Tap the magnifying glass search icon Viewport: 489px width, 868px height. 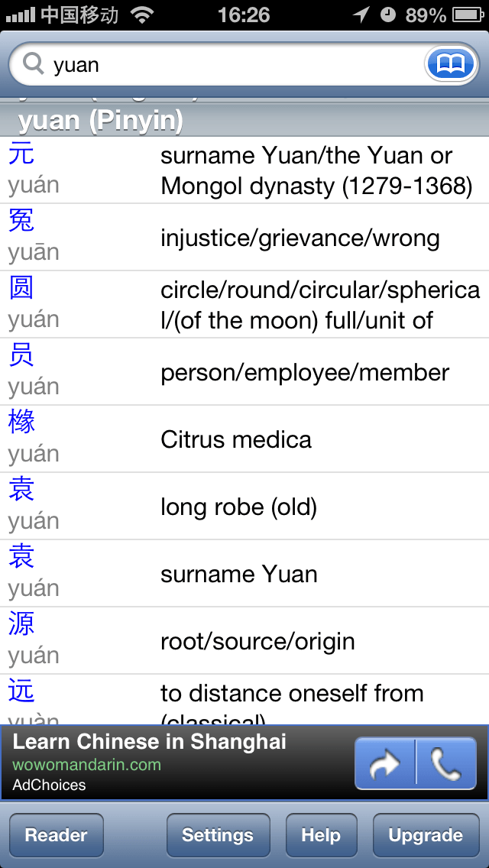click(x=34, y=64)
